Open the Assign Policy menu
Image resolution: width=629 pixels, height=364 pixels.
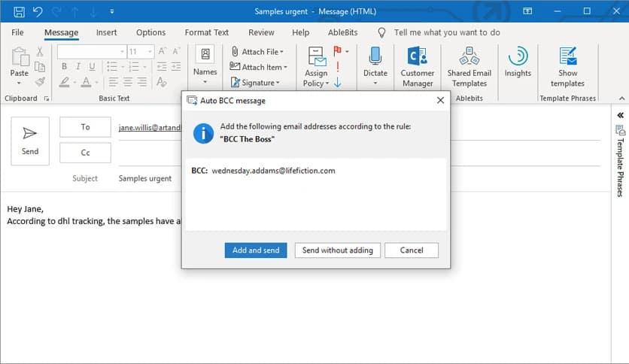click(316, 66)
